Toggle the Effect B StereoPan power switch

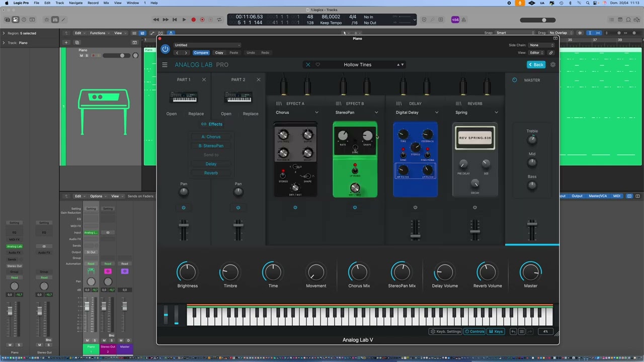point(355,207)
